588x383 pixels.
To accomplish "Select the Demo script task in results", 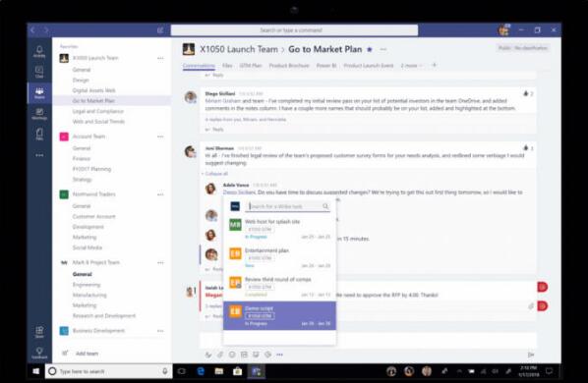I will (x=279, y=315).
